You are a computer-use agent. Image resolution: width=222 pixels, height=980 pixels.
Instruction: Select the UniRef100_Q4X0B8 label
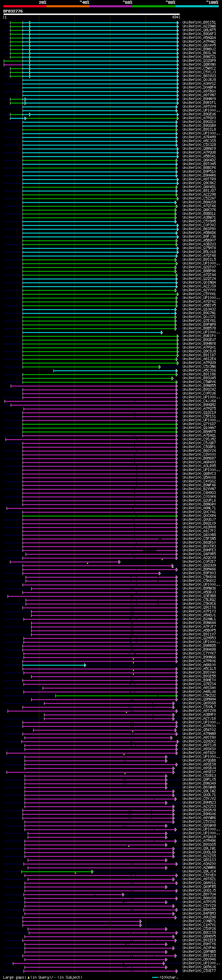click(199, 535)
